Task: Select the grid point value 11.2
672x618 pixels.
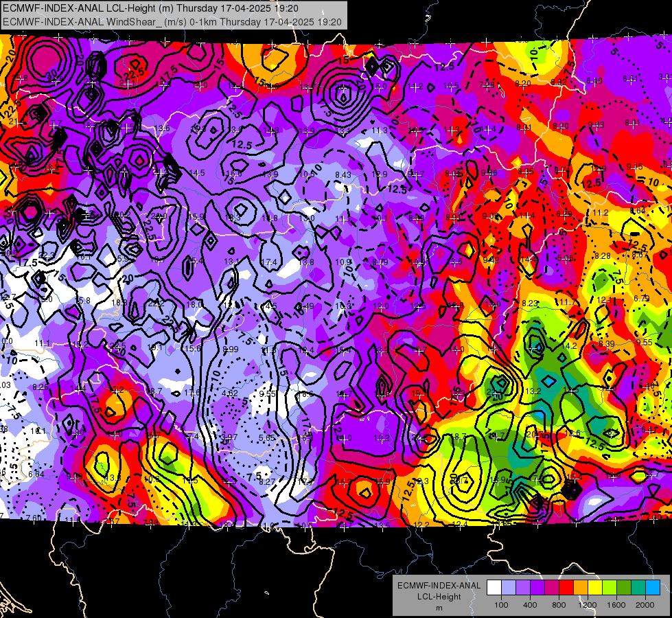Action: (601, 213)
